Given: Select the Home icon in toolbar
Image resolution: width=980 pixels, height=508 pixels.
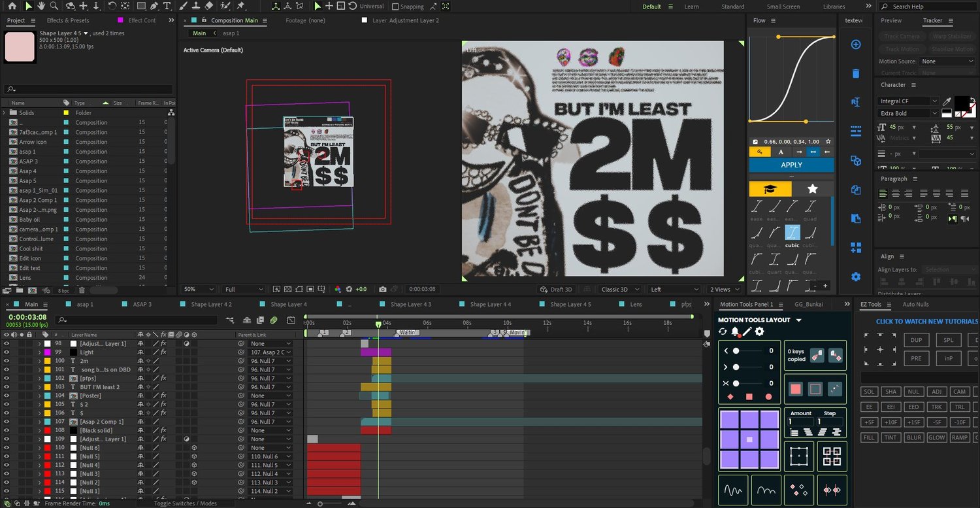Looking at the screenshot, I should pos(12,6).
